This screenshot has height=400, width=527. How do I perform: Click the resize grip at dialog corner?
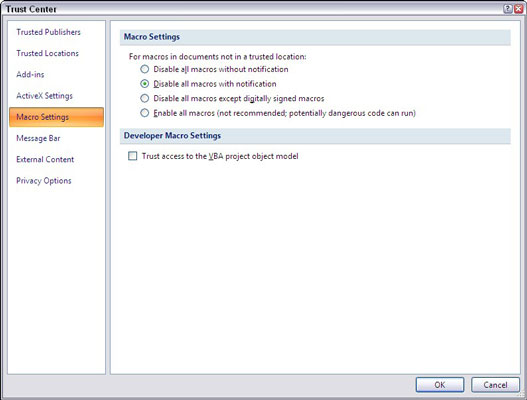click(x=523, y=396)
